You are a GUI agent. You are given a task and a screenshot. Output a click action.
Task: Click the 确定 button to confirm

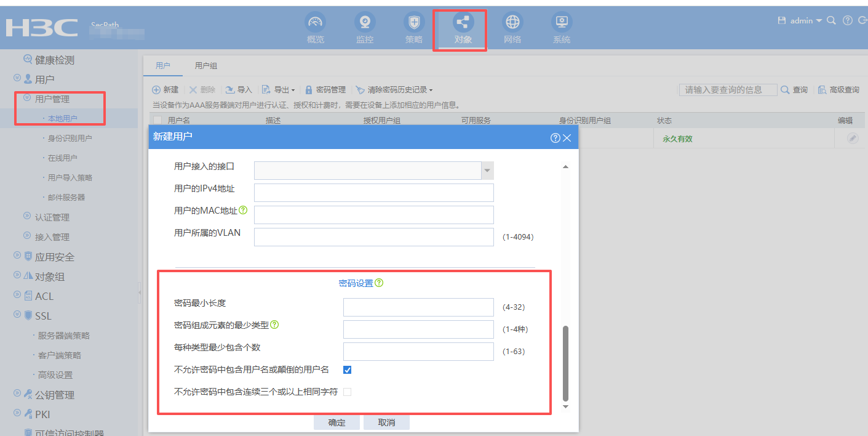coord(336,422)
